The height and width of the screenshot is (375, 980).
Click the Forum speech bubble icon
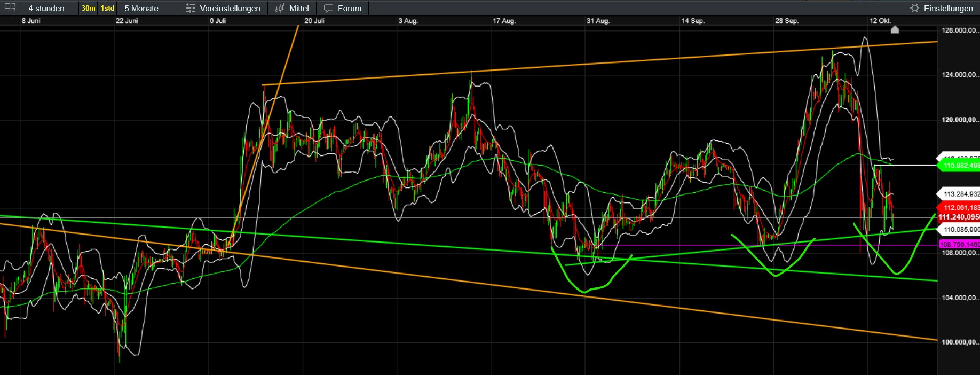coord(328,9)
